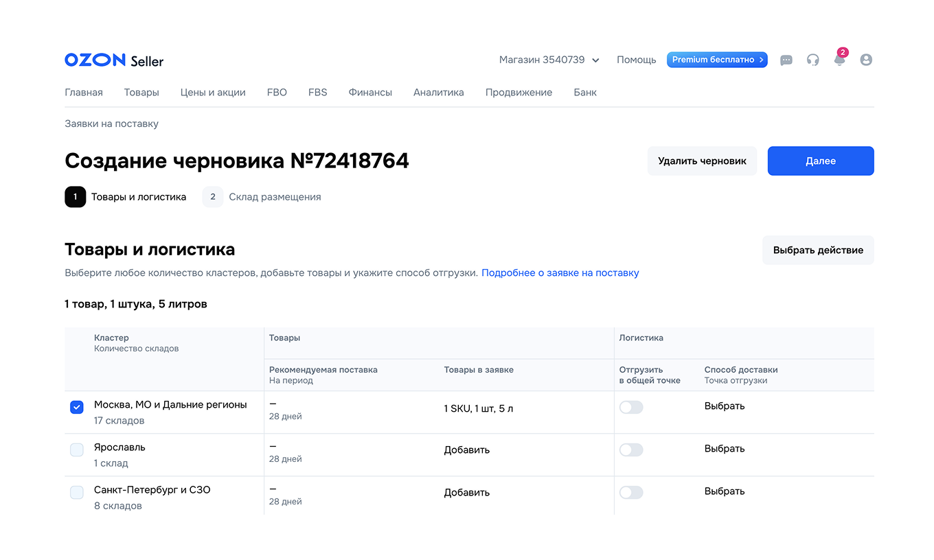Select the Ярославль cluster checkbox
Viewport: 934px width, 560px height.
tap(76, 450)
